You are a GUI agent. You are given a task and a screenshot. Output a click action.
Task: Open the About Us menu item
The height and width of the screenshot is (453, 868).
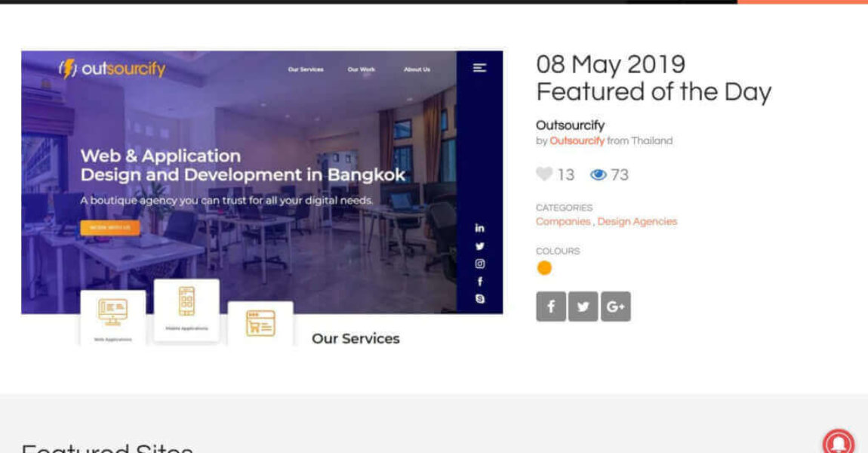click(x=417, y=69)
